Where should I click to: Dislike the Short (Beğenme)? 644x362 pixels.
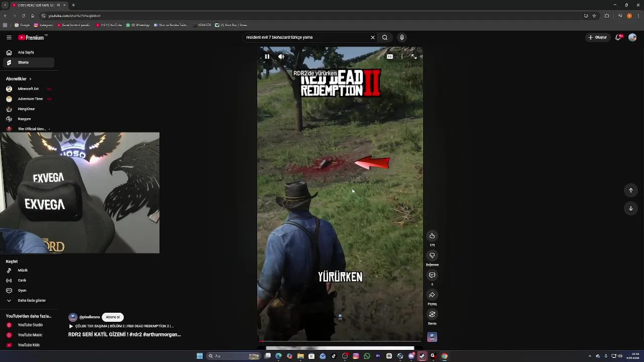(x=432, y=255)
